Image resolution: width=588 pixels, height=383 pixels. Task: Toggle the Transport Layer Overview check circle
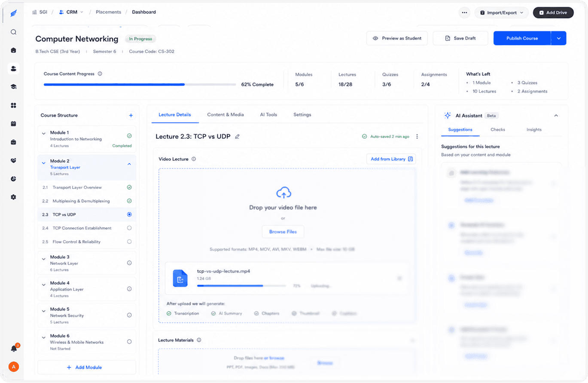click(129, 187)
